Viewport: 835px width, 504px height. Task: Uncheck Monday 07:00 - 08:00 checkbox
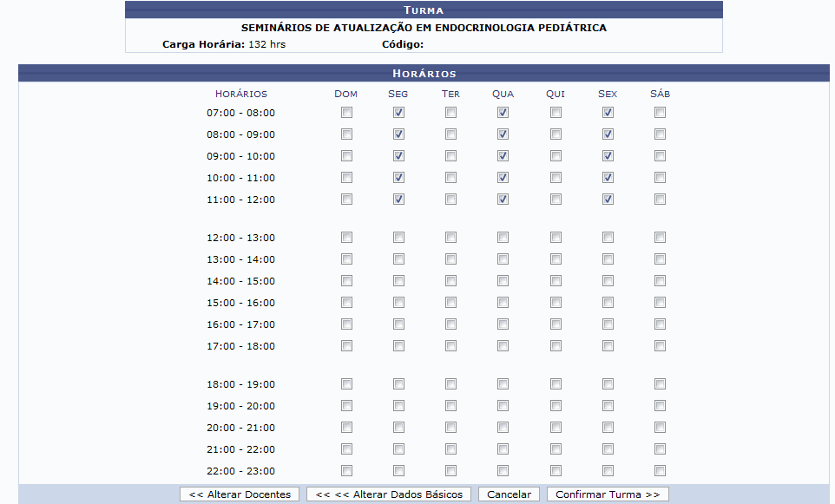pos(398,113)
